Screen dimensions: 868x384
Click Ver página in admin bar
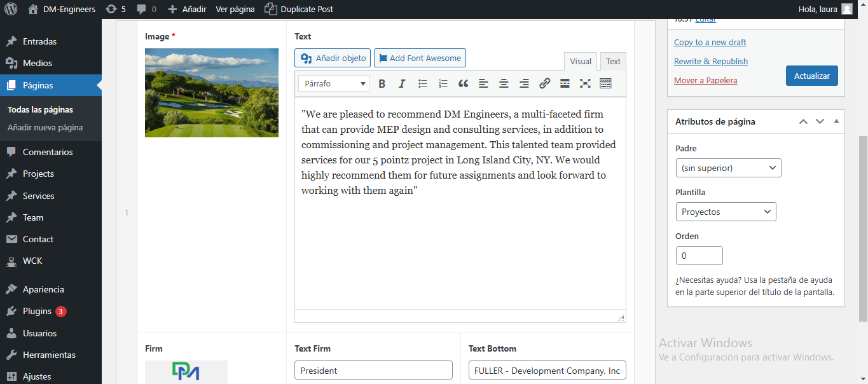235,9
